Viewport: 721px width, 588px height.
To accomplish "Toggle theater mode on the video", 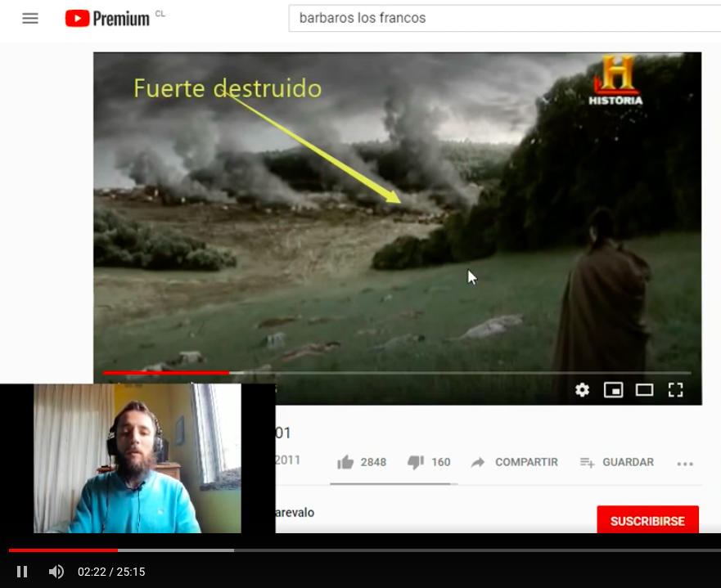I will coord(644,390).
